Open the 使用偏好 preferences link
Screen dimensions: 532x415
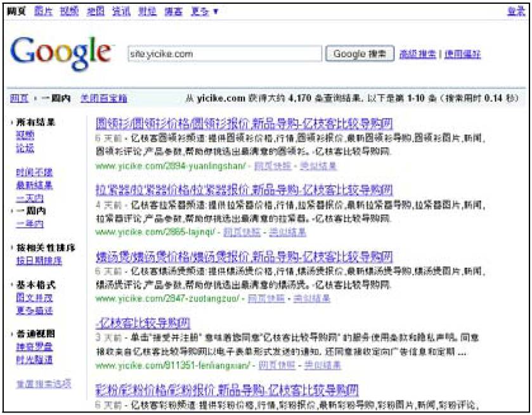462,54
